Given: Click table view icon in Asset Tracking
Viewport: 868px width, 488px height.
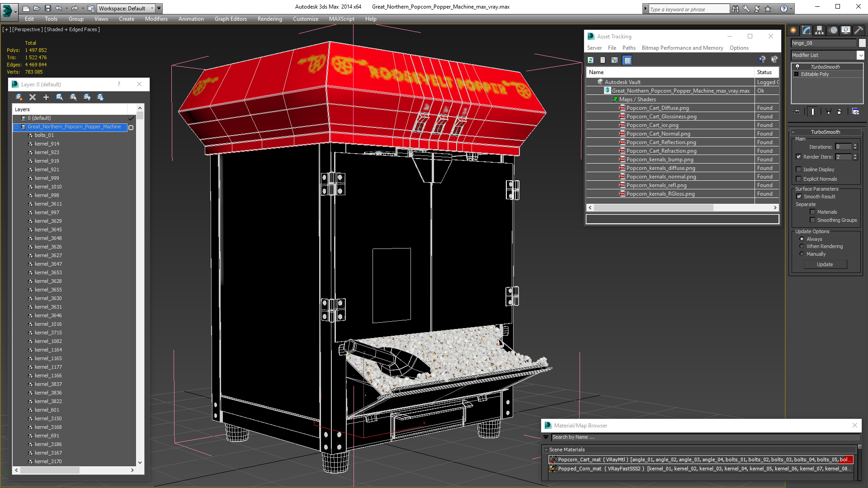Looking at the screenshot, I should [627, 60].
